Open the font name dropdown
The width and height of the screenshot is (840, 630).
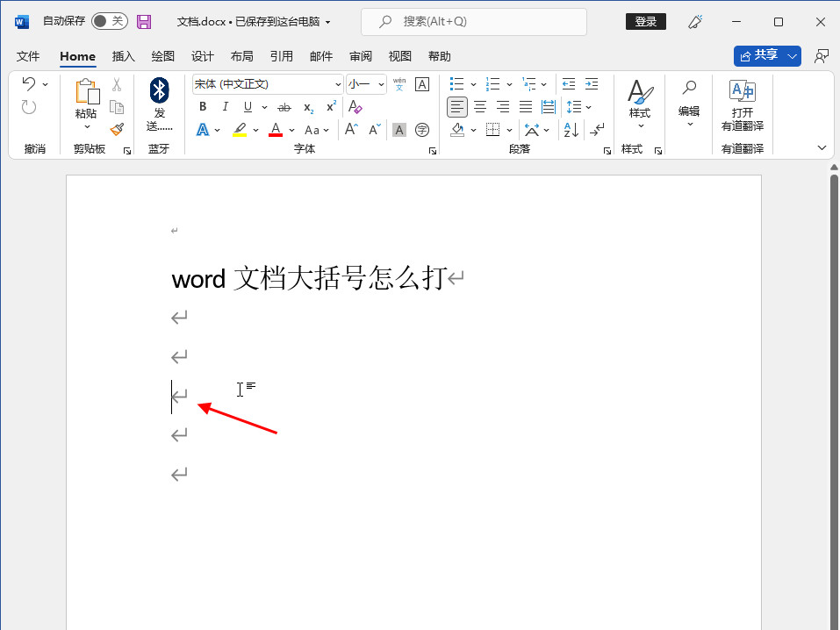pyautogui.click(x=338, y=84)
